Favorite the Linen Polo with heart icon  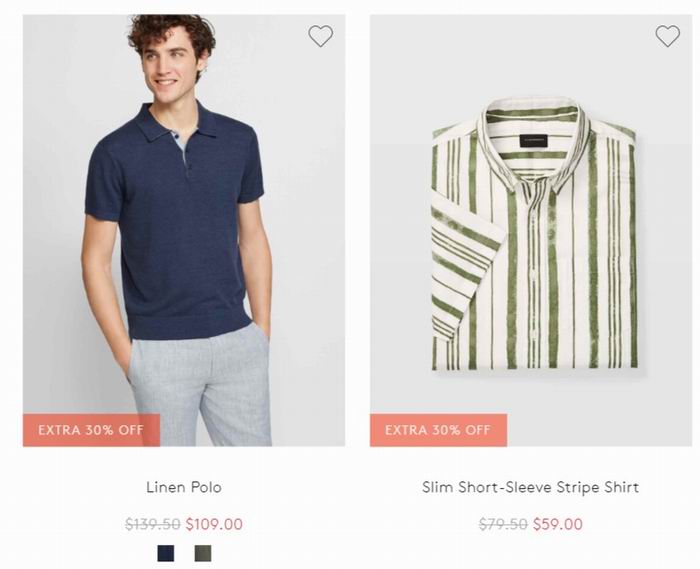pos(321,36)
